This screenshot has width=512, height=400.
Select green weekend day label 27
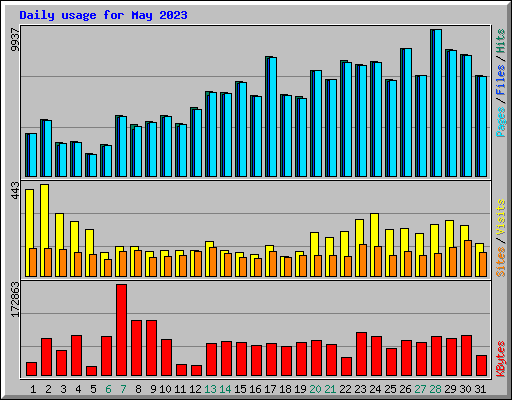420,389
